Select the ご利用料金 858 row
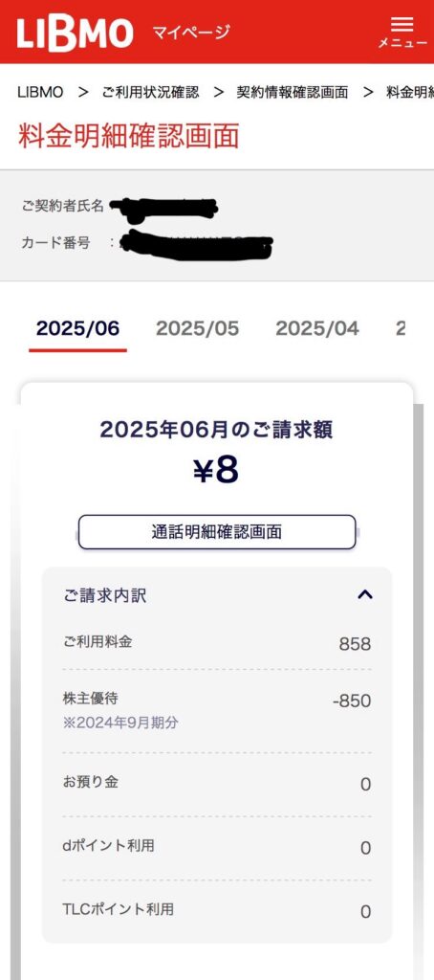434x980 pixels. pos(217,643)
